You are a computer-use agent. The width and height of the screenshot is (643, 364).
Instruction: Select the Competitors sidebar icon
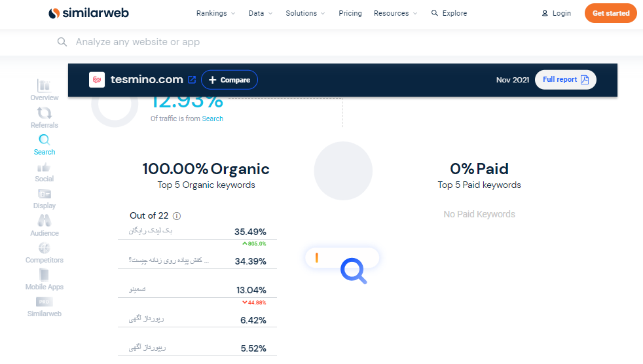pos(45,248)
